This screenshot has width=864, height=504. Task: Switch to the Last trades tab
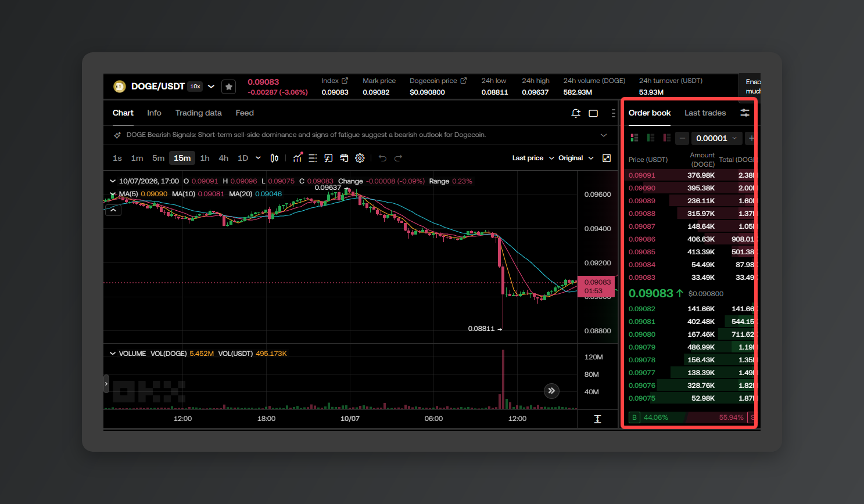(705, 113)
